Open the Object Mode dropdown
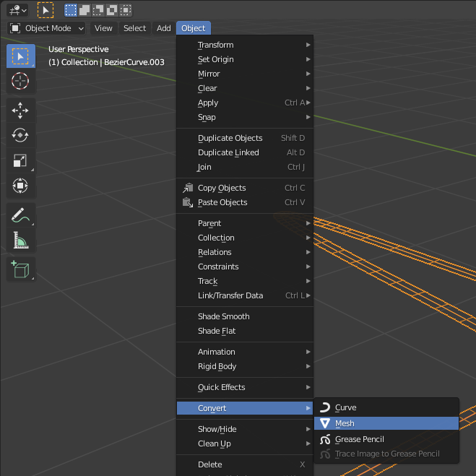This screenshot has width=476, height=476. pos(46,28)
